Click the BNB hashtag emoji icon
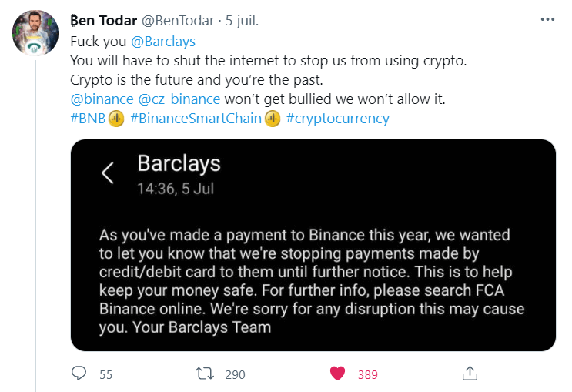The height and width of the screenshot is (392, 572). pos(116,119)
